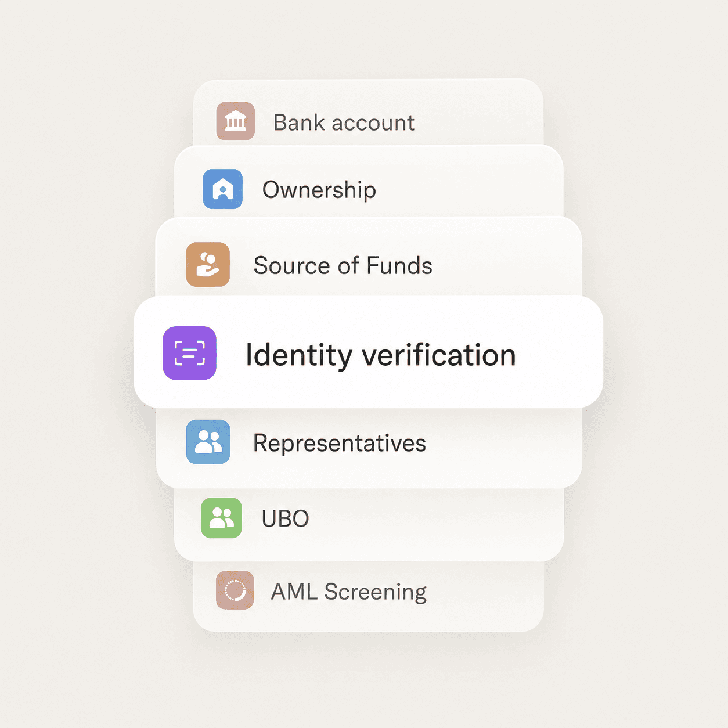Click the orange Source of Funds icon
This screenshot has height=728, width=728.
208,265
